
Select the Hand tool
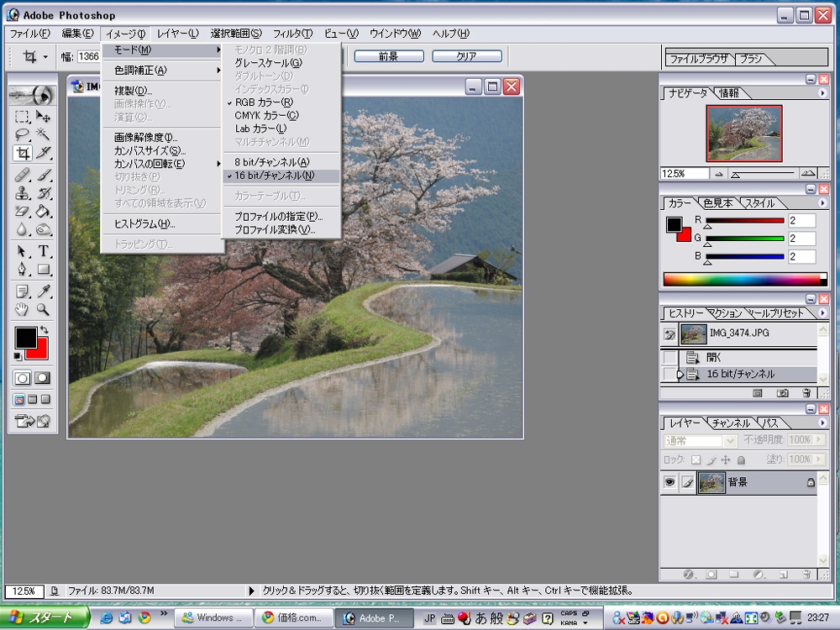click(23, 310)
